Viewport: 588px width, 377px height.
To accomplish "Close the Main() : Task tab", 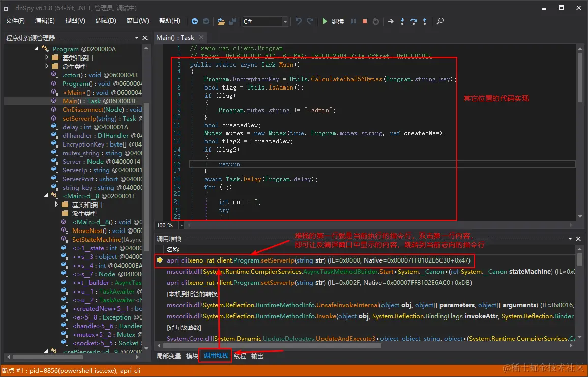I will 201,37.
